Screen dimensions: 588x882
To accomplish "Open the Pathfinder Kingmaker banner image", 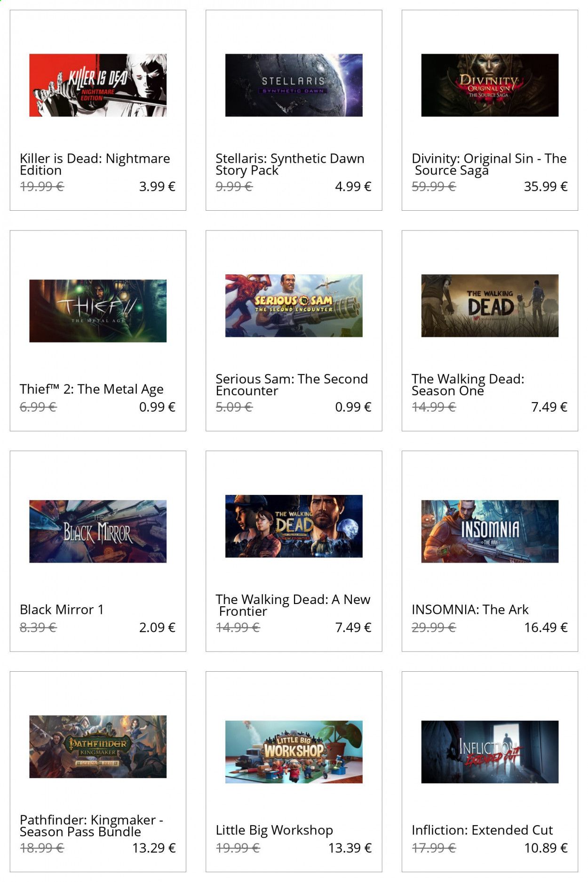I will [98, 747].
